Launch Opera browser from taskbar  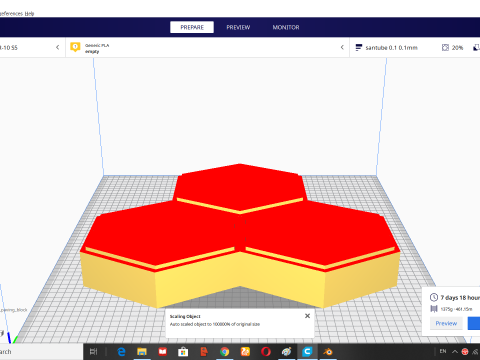(x=266, y=351)
